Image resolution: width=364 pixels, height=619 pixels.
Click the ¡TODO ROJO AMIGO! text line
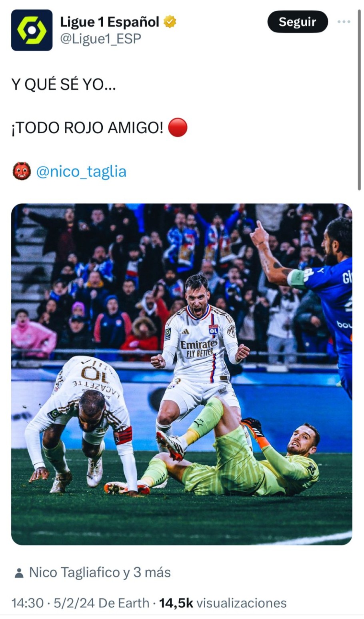tap(87, 128)
